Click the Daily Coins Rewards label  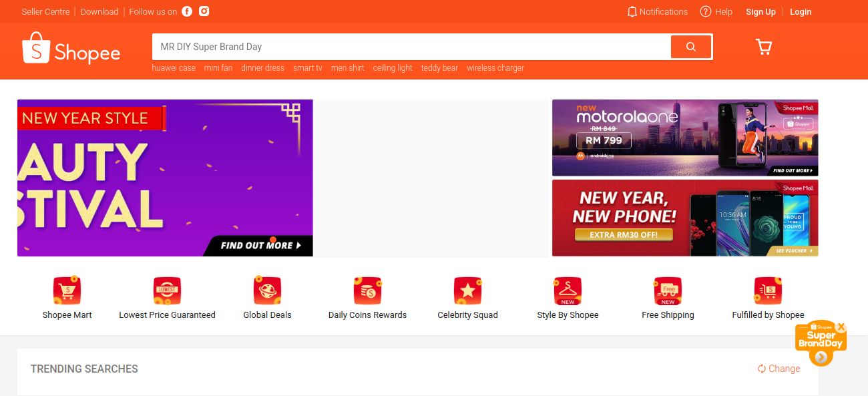367,315
